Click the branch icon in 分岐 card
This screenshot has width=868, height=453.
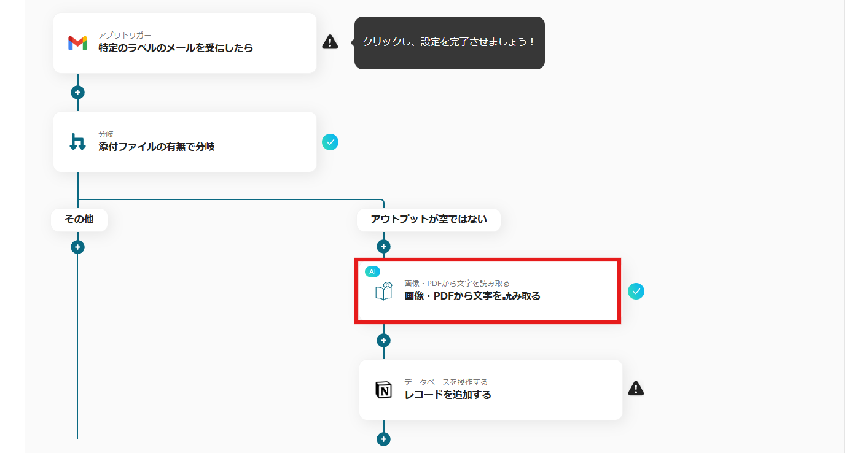coord(77,142)
